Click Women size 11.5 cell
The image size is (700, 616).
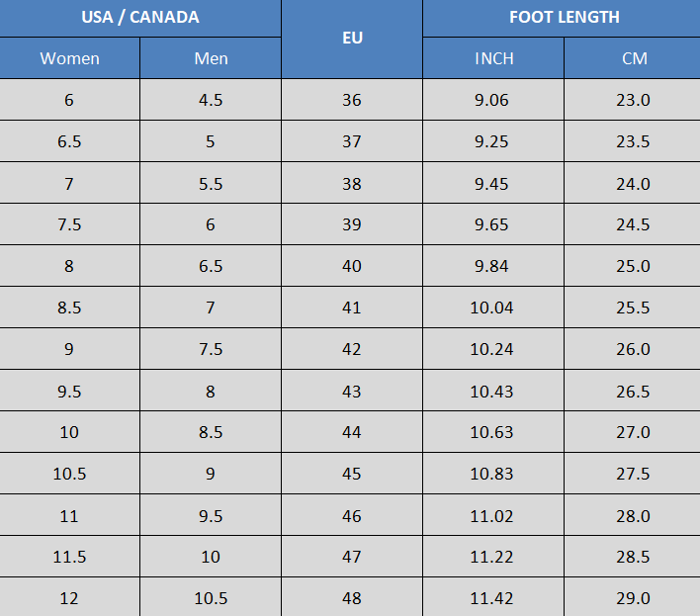pos(69,557)
